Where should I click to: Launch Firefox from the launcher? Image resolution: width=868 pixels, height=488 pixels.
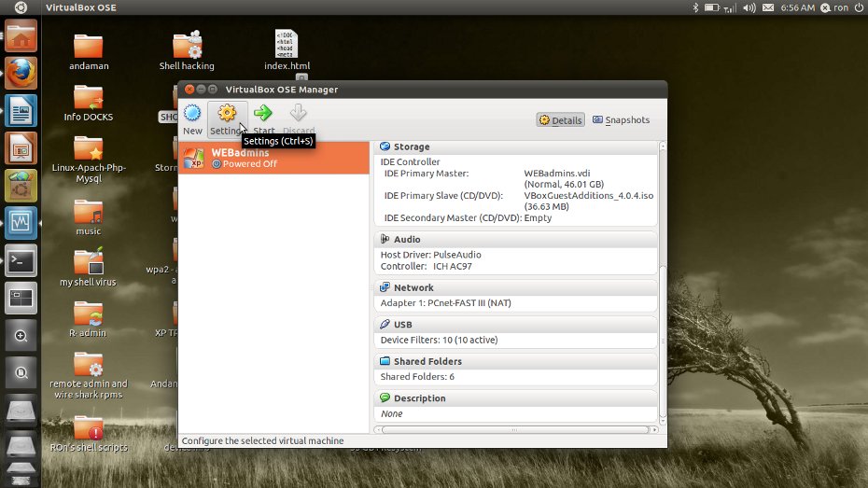click(x=21, y=73)
